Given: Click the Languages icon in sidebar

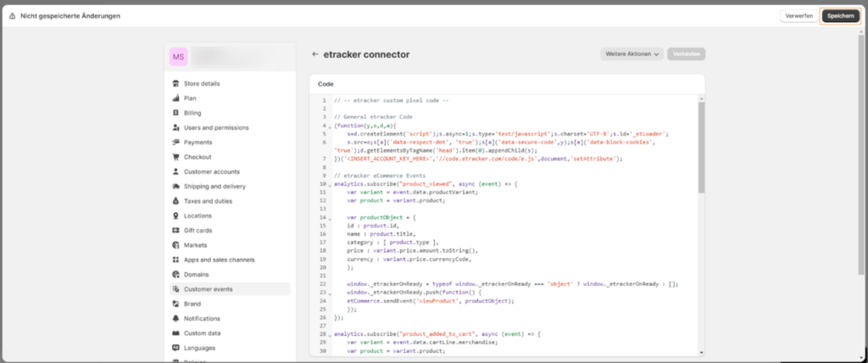Looking at the screenshot, I should coord(176,348).
